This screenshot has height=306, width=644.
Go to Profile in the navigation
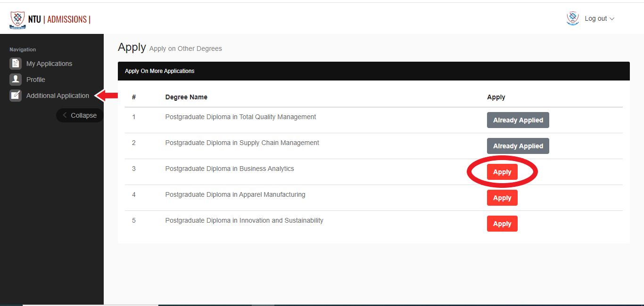tap(36, 80)
